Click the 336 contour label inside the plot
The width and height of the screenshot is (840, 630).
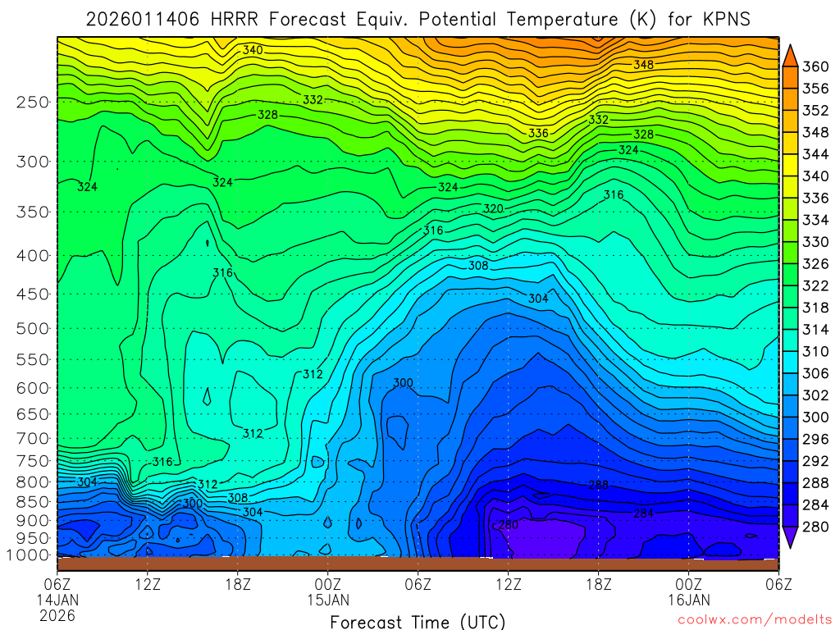coord(538,133)
